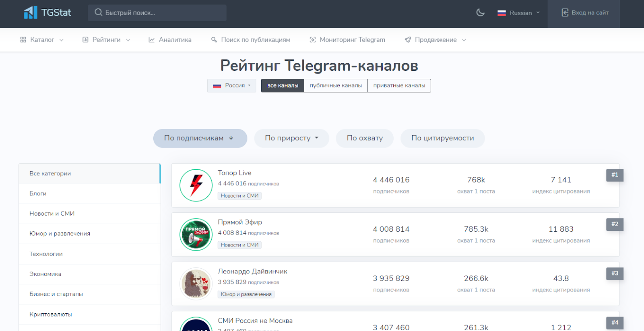The width and height of the screenshot is (644, 331).
Task: Open the Каталог menu
Action: click(42, 40)
